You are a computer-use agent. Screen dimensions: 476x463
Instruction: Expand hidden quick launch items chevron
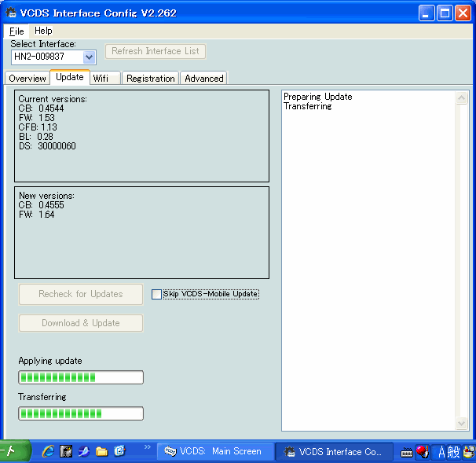[x=148, y=447]
